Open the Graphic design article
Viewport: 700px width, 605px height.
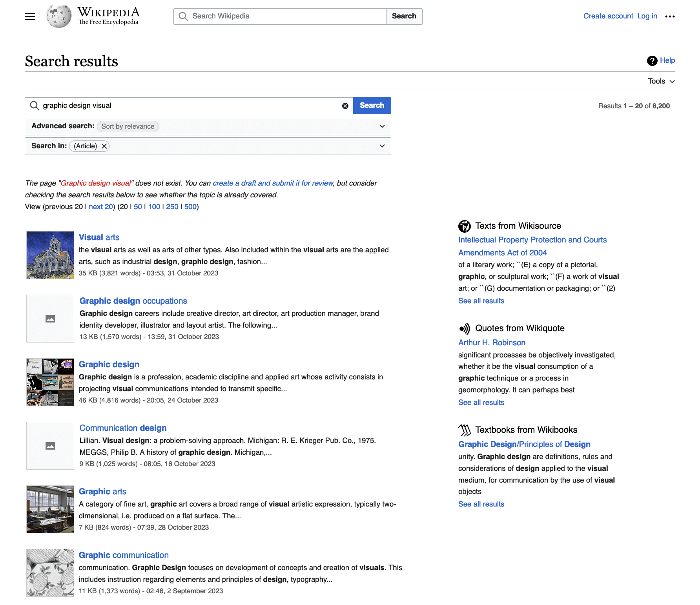[x=109, y=364]
